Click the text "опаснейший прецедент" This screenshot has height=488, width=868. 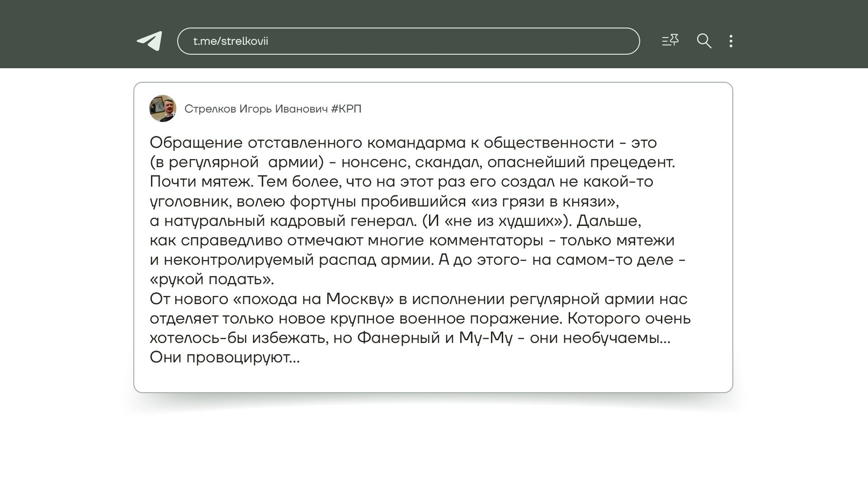[x=580, y=162]
